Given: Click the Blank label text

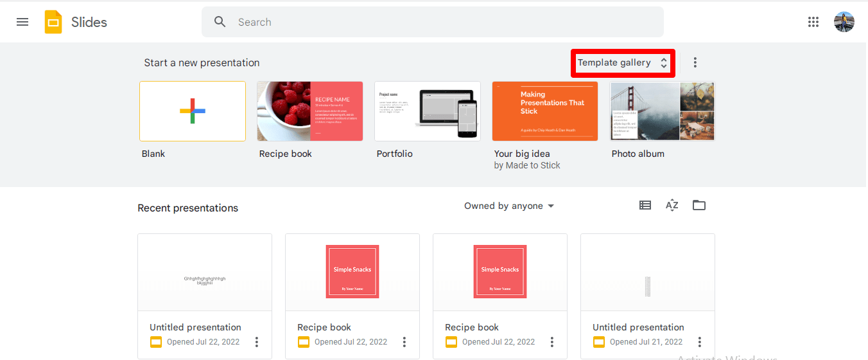Looking at the screenshot, I should coord(153,154).
